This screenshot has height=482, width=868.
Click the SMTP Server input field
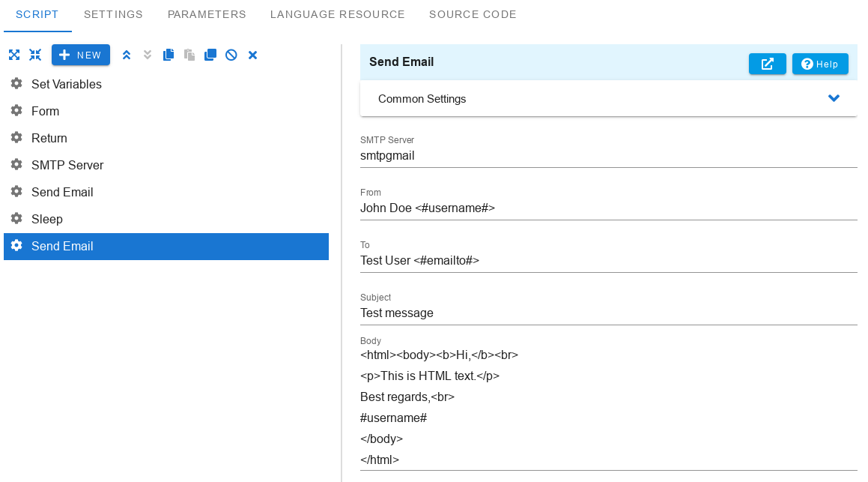tap(608, 156)
